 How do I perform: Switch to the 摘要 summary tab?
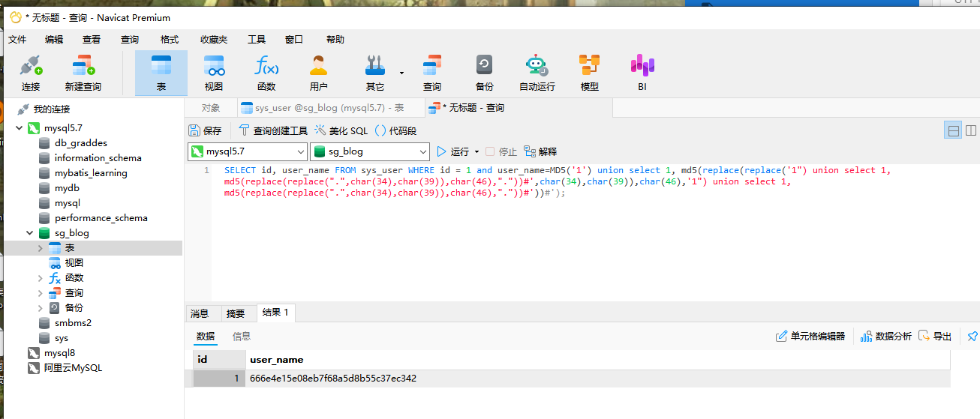point(236,313)
